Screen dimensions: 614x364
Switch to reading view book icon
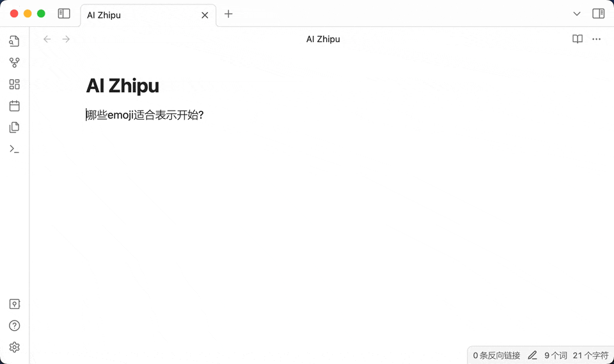(x=578, y=39)
